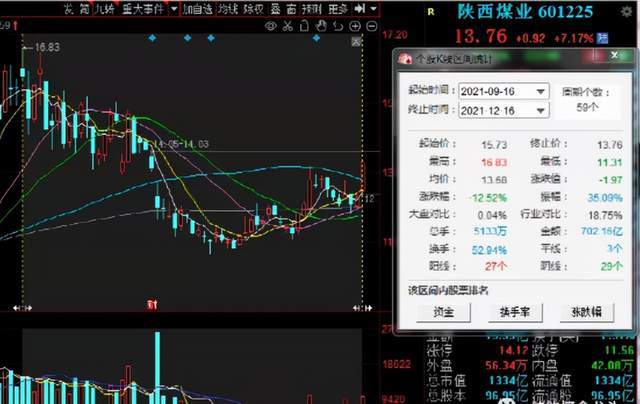Click the 简 toolbar item
The width and height of the screenshot is (640, 404).
(x=84, y=9)
